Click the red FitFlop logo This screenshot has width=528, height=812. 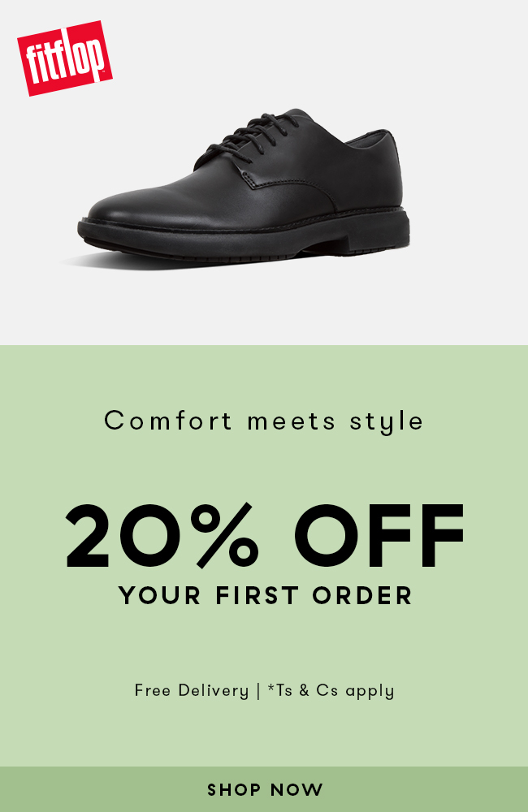click(x=65, y=58)
